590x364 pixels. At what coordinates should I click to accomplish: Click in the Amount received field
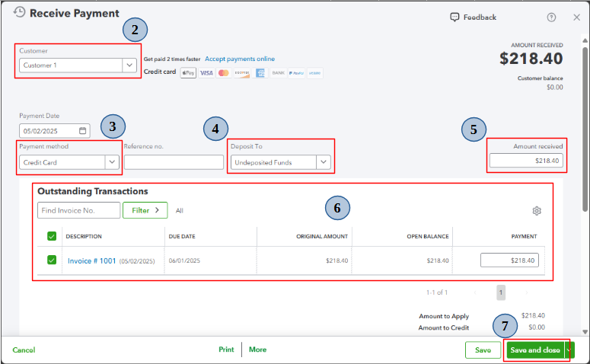pyautogui.click(x=526, y=161)
